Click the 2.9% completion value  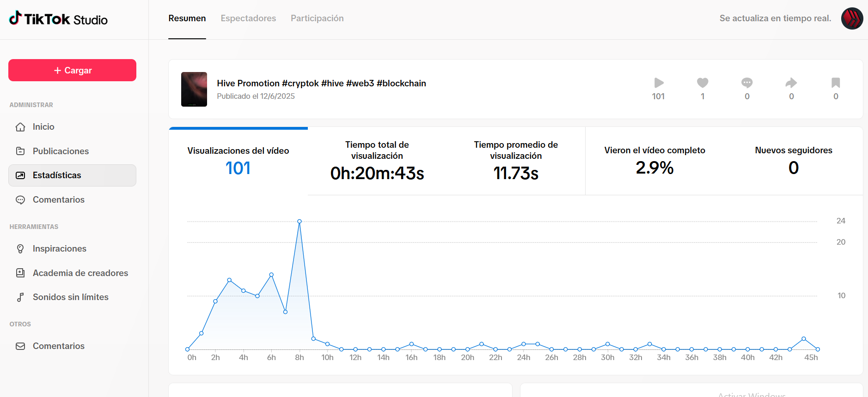pyautogui.click(x=655, y=168)
